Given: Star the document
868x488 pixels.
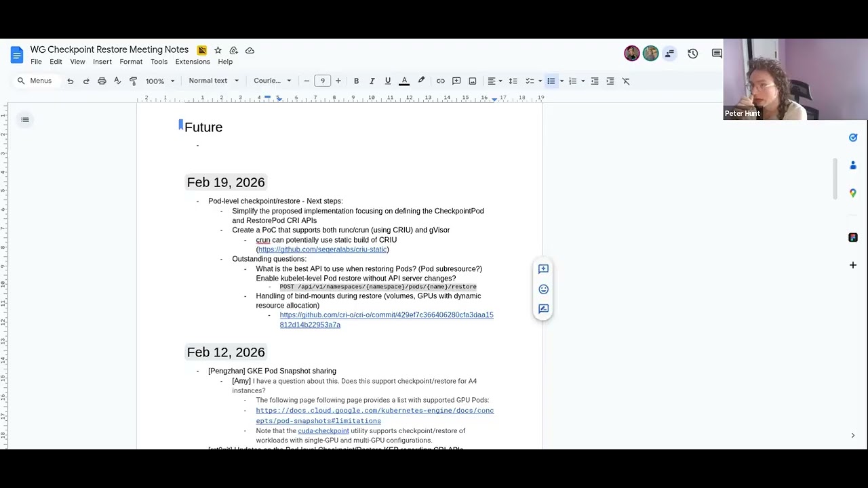Looking at the screenshot, I should 218,50.
